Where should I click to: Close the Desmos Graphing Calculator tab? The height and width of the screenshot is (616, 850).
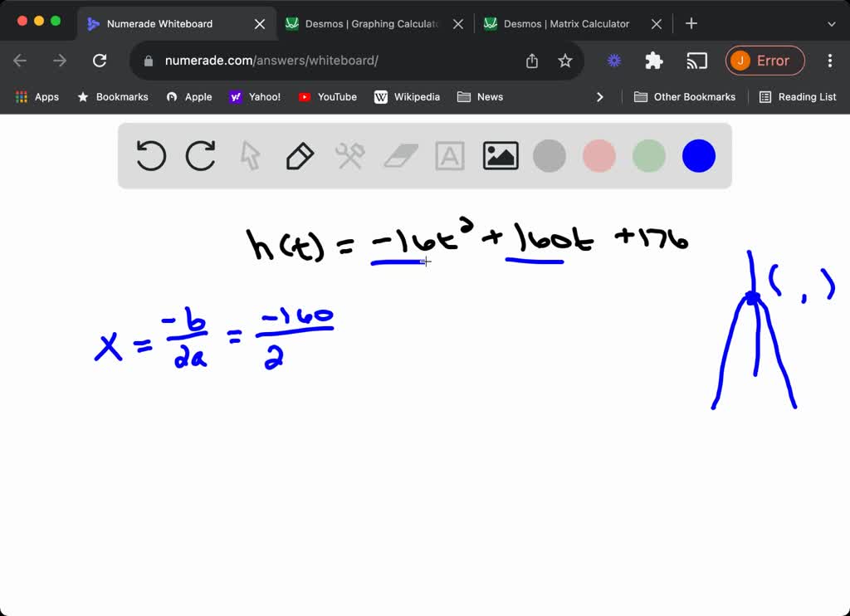tap(458, 24)
